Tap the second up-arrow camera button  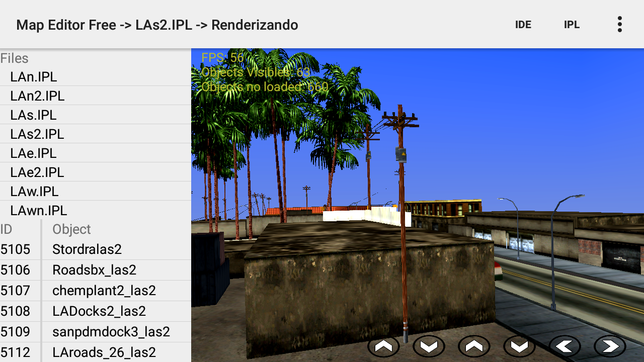click(x=474, y=346)
